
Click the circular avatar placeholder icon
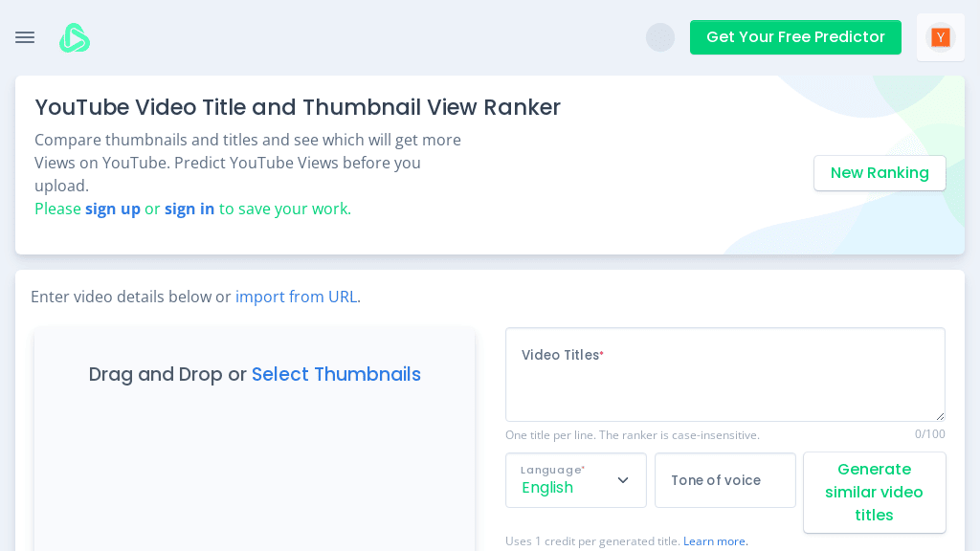pos(660,37)
